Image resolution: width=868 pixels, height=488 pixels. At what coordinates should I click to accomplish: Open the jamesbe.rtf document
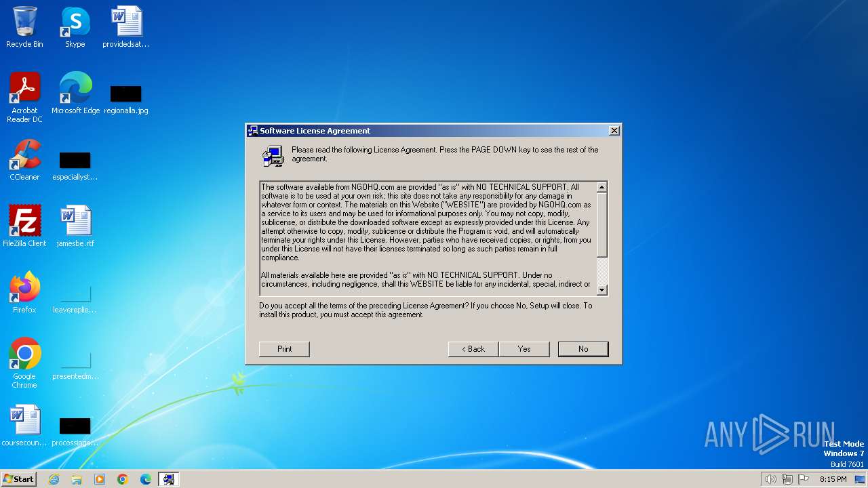[x=75, y=226]
